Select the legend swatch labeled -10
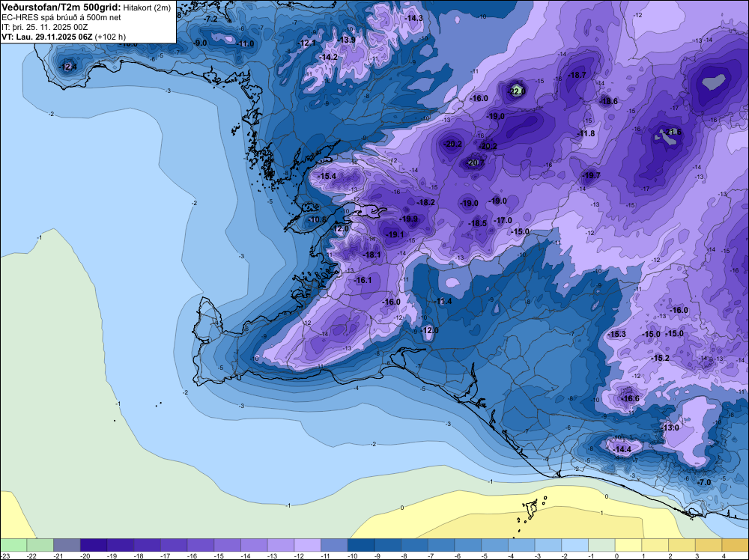The height and width of the screenshot is (560, 749). click(361, 545)
